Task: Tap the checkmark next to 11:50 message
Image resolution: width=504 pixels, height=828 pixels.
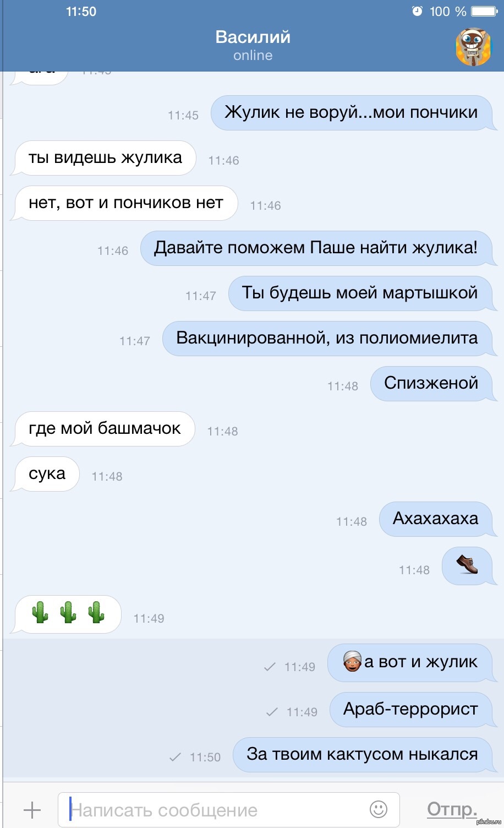Action: 175,757
